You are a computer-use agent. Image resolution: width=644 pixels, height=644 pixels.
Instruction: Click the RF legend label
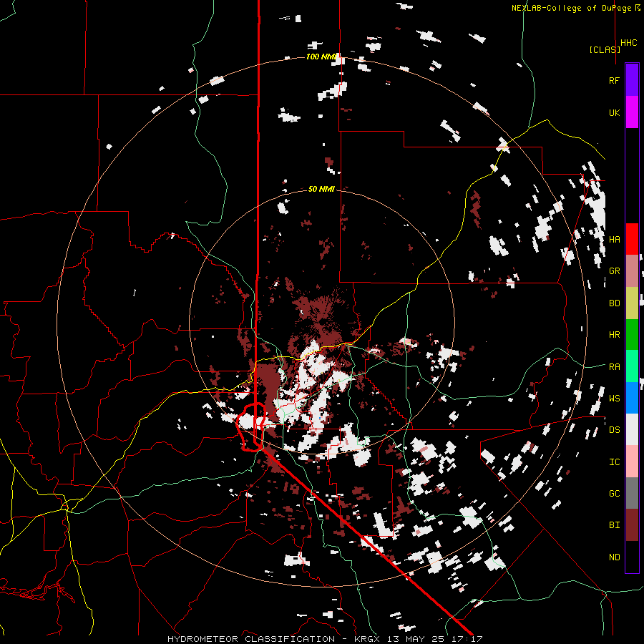tap(614, 80)
